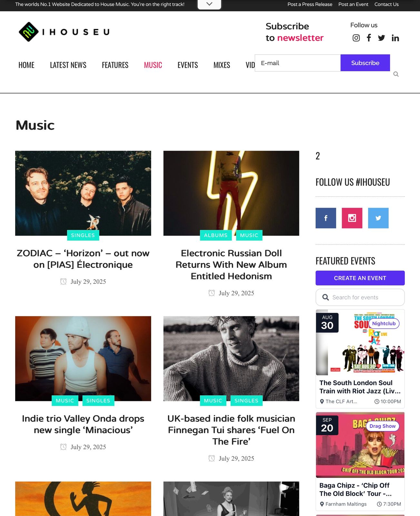Open the Valley Onda article thumbnail
The image size is (420, 516).
[83, 359]
